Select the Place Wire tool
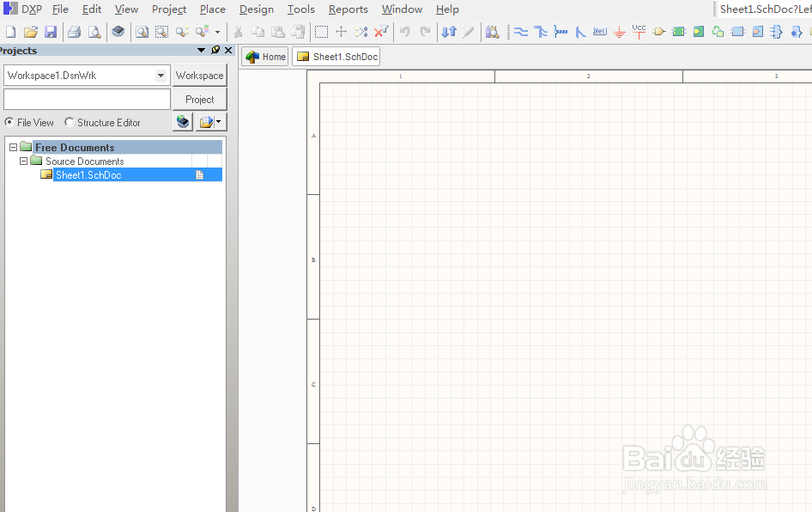812x512 pixels. [x=521, y=32]
